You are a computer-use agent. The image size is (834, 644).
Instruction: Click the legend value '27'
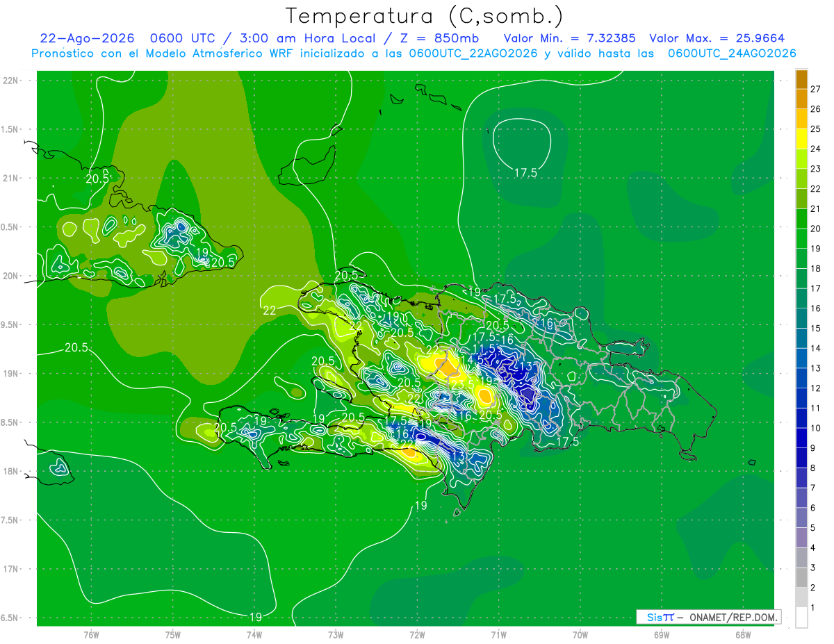click(x=815, y=89)
